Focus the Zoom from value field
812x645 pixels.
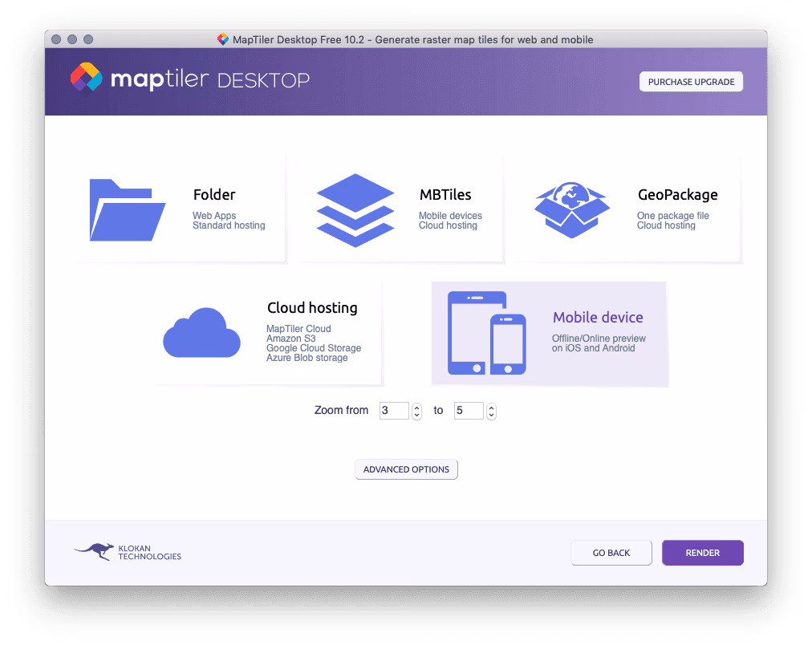pos(394,411)
